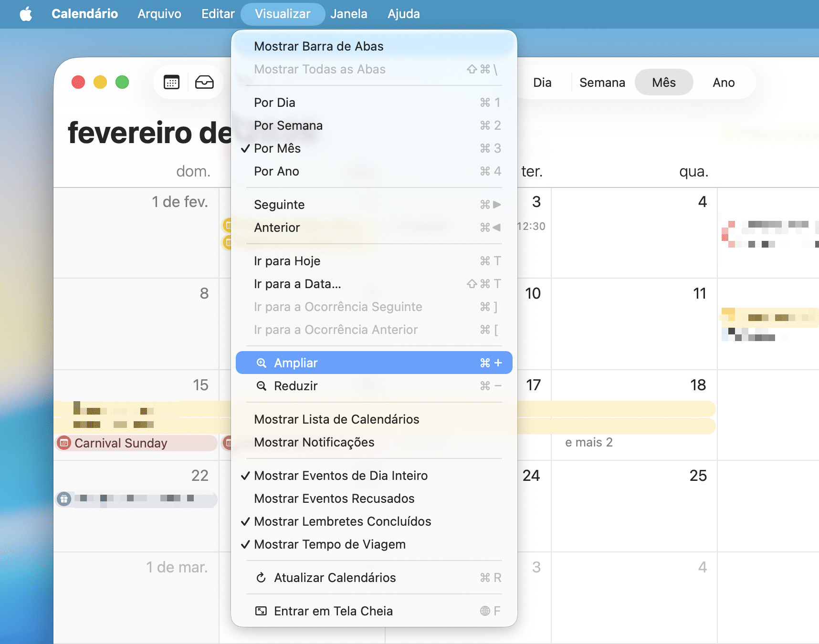The height and width of the screenshot is (644, 819).
Task: Uncheck Mostrar Tempo de Viagem
Action: (x=330, y=544)
